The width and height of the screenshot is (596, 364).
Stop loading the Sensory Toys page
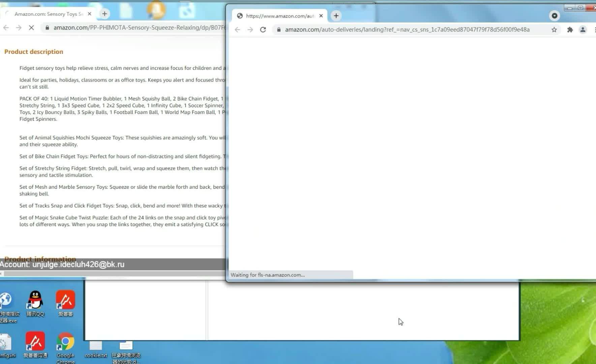coord(31,28)
